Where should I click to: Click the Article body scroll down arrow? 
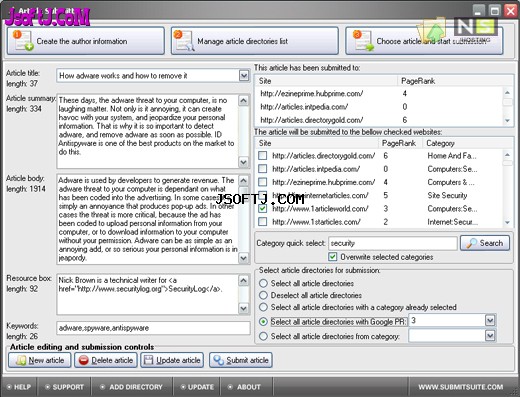[244, 258]
